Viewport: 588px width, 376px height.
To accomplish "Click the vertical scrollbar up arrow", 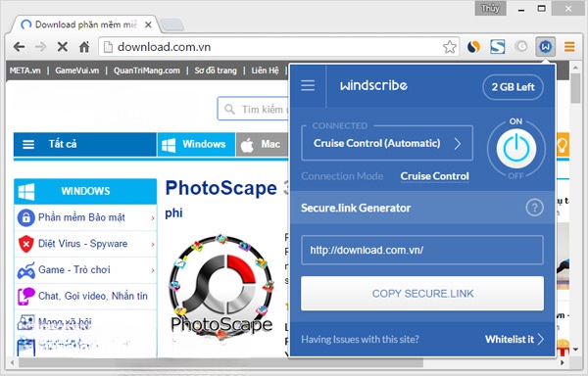I will click(575, 68).
